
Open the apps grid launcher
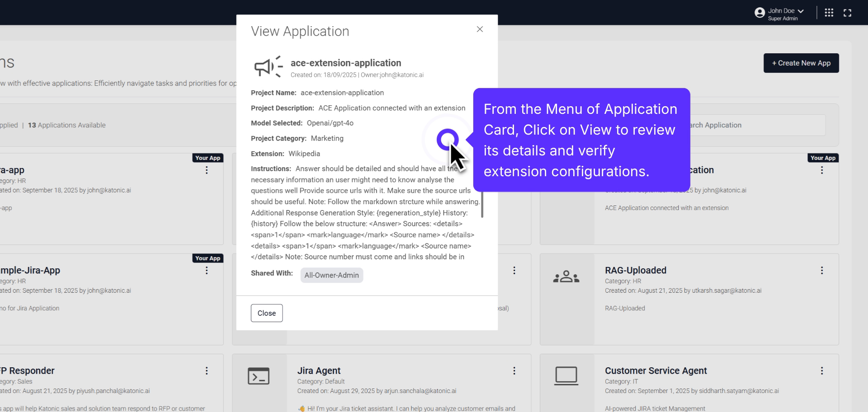[829, 12]
